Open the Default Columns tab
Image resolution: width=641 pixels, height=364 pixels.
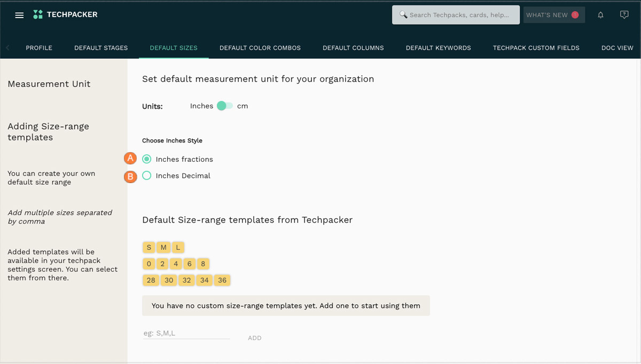(353, 48)
